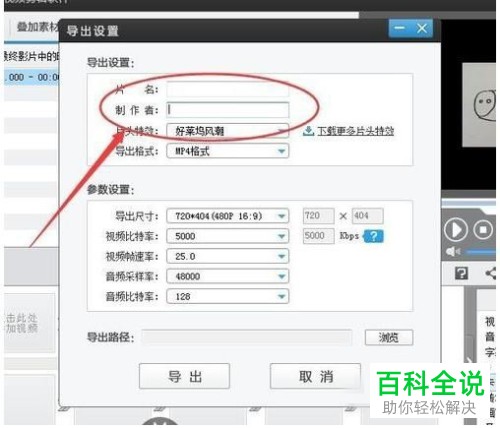Viewport: 500px width, 428px height.
Task: Click the speaker volume icon under the preview
Action: click(453, 252)
